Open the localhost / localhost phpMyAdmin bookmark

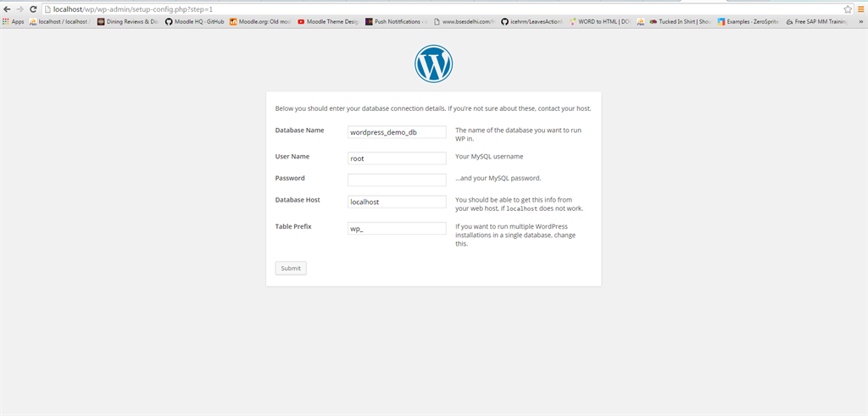coord(60,22)
